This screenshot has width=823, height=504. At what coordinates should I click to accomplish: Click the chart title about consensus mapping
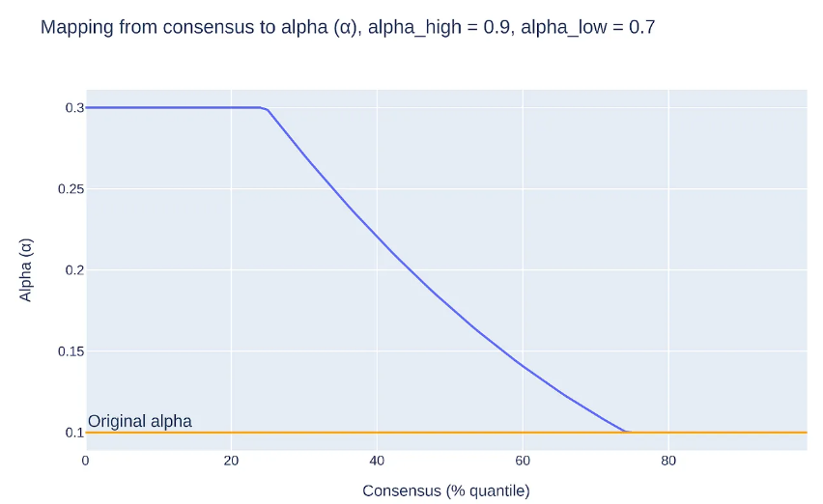click(x=348, y=27)
